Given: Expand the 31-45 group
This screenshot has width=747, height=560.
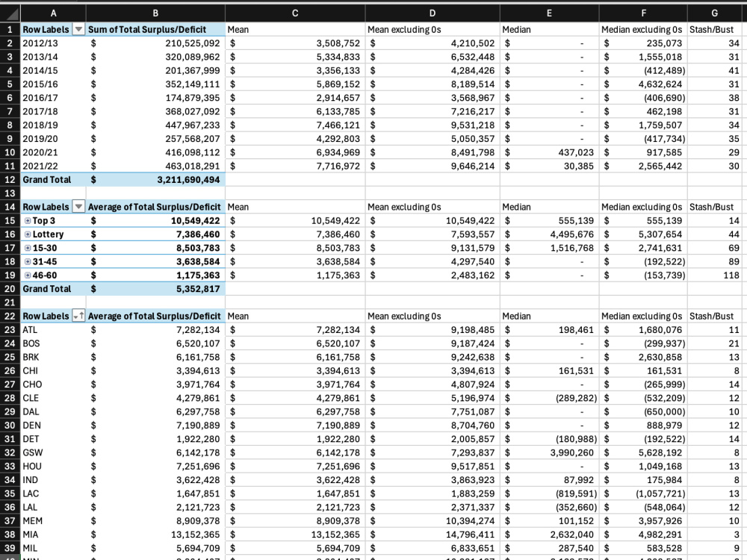Looking at the screenshot, I should pyautogui.click(x=28, y=261).
